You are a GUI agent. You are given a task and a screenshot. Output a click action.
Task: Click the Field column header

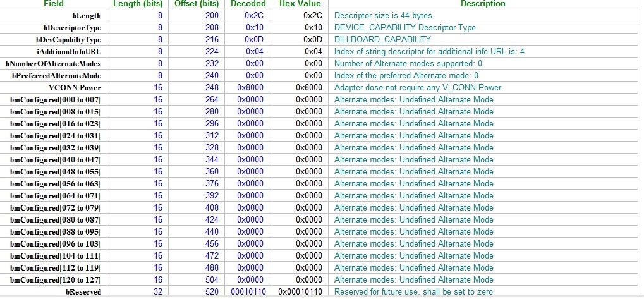[53, 4]
